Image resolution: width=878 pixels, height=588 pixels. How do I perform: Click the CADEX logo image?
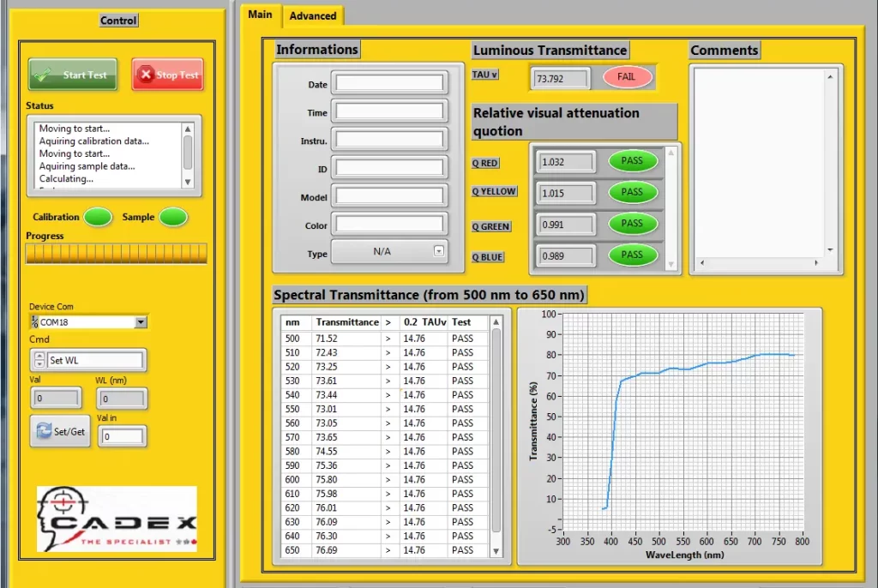117,519
